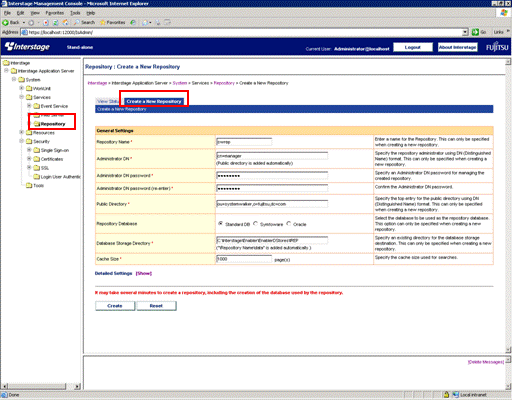Click the Repository breadcrumb link
Image resolution: width=512 pixels, height=400 pixels.
coord(224,83)
